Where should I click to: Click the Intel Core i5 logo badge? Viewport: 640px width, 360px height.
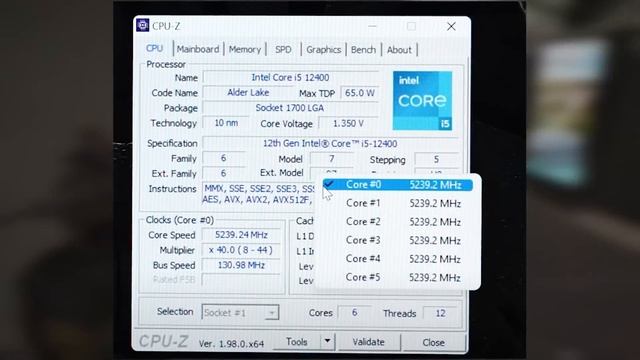tap(422, 100)
